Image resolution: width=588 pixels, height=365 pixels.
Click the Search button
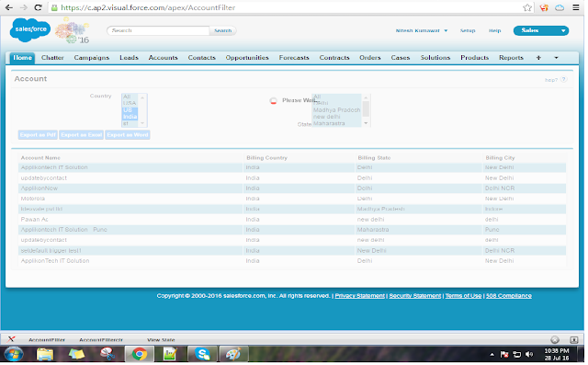pos(222,30)
